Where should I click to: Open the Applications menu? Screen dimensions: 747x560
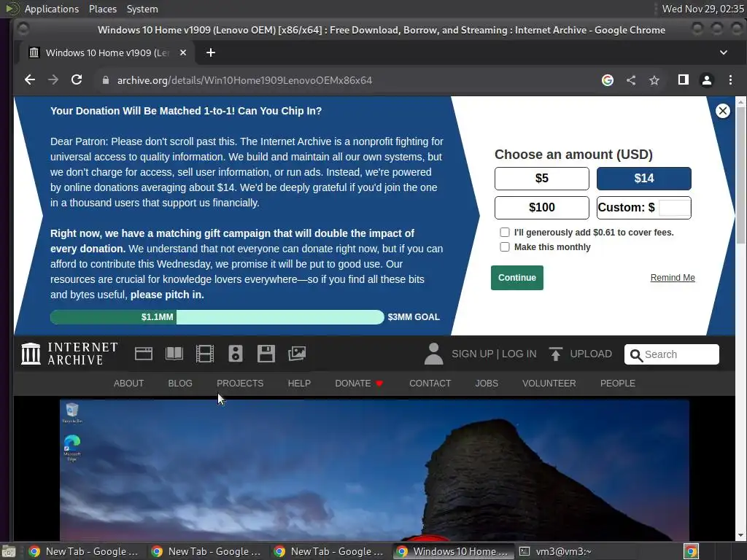pyautogui.click(x=52, y=9)
